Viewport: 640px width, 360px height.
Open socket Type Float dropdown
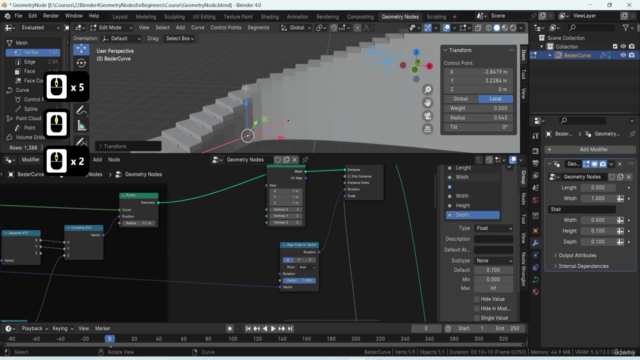coord(493,228)
